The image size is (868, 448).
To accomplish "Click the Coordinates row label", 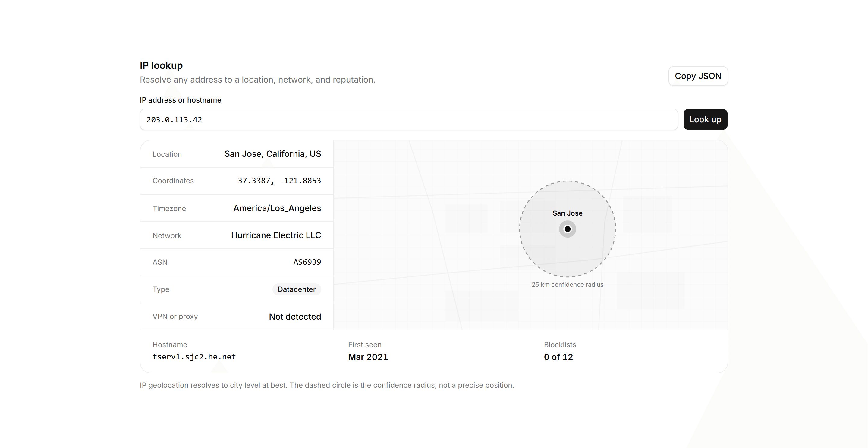I will pos(173,181).
